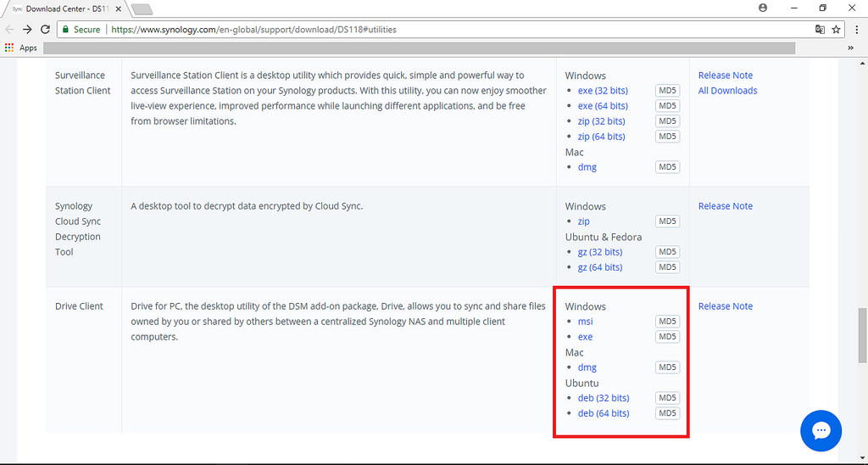Show MD5 for Surveillance exe (32 bits)
868x465 pixels.
point(667,90)
